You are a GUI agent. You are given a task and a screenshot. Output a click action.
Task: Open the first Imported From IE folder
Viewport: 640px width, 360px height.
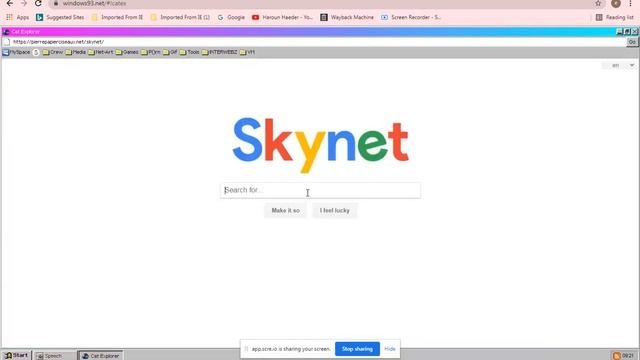coord(117,17)
